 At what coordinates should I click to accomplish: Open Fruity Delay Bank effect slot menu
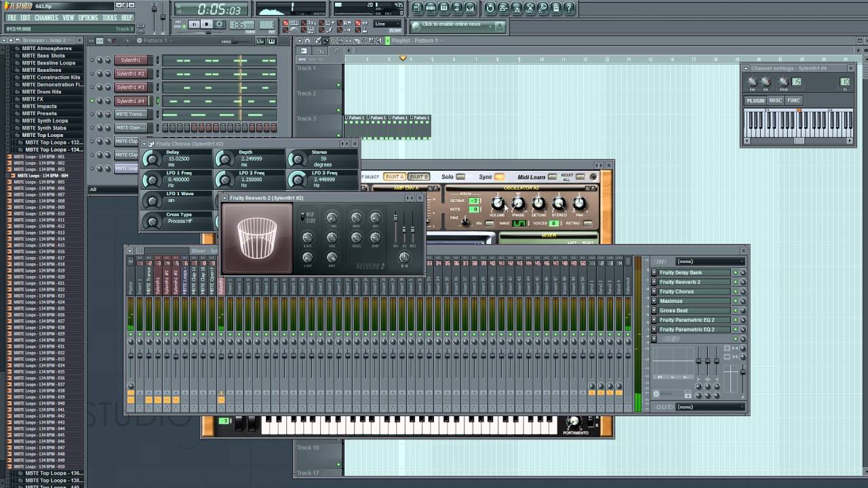click(x=654, y=272)
